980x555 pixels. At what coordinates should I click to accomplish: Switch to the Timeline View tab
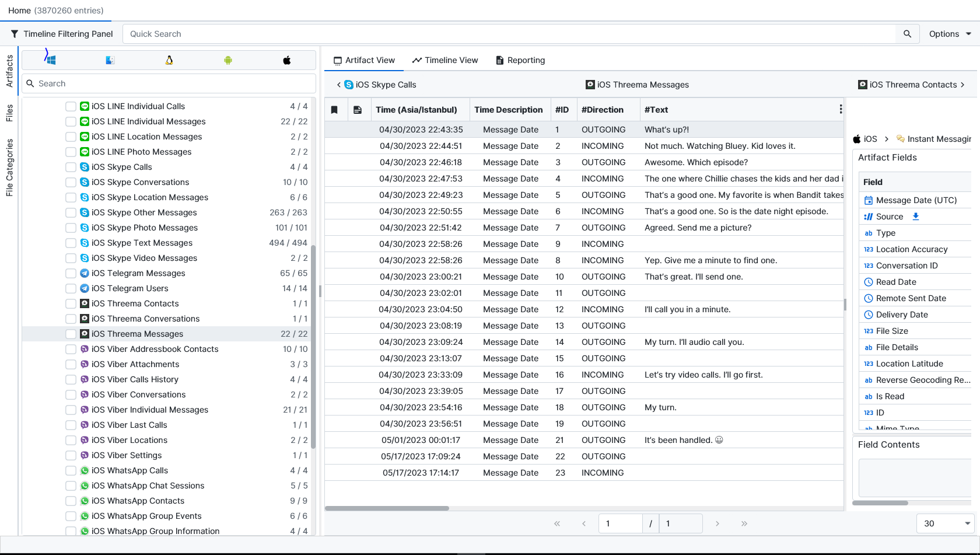445,60
